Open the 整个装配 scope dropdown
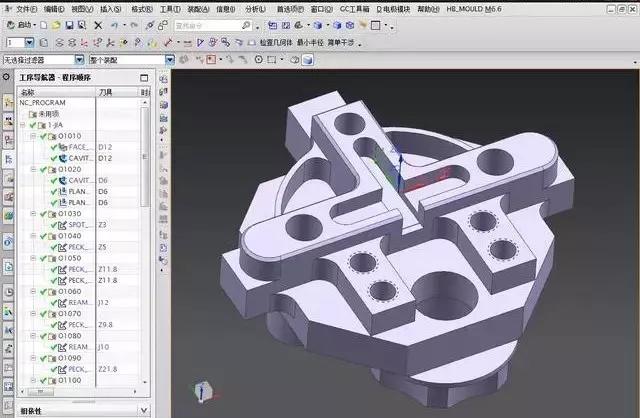 click(169, 60)
